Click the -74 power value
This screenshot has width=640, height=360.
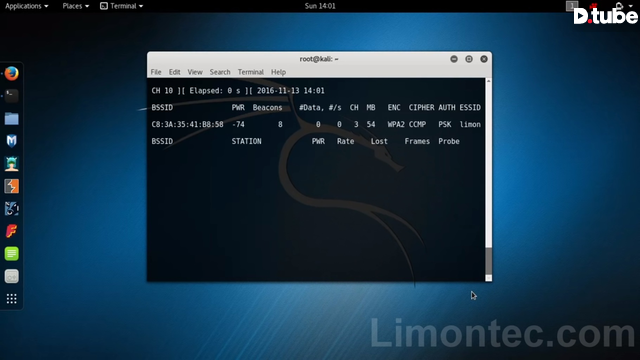click(x=238, y=124)
